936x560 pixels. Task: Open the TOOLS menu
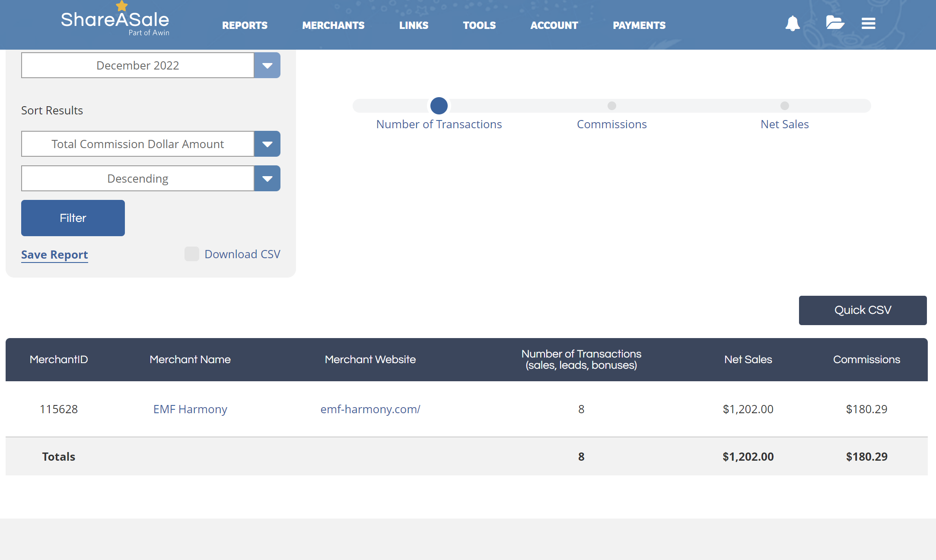(480, 25)
